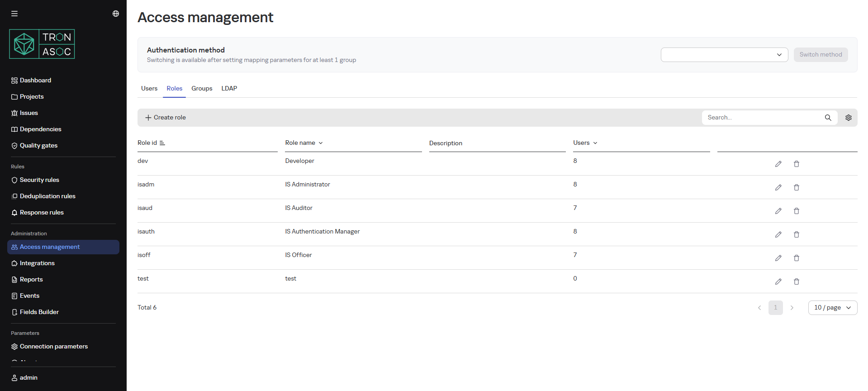Open the admin user profile
Image resolution: width=868 pixels, height=391 pixels.
[x=28, y=378]
